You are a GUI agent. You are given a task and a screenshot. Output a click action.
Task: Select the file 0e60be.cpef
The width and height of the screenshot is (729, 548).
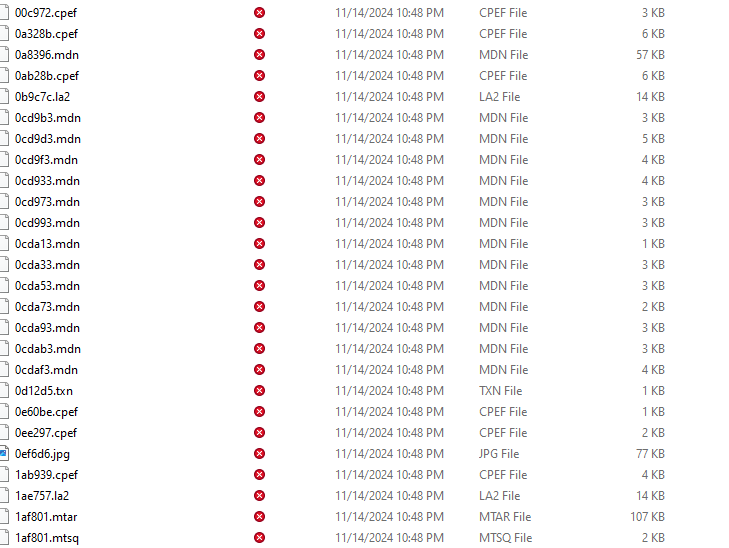click(46, 412)
